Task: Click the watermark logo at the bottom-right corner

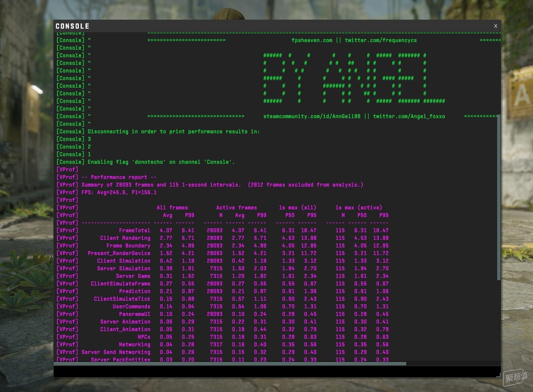Action: [x=516, y=377]
